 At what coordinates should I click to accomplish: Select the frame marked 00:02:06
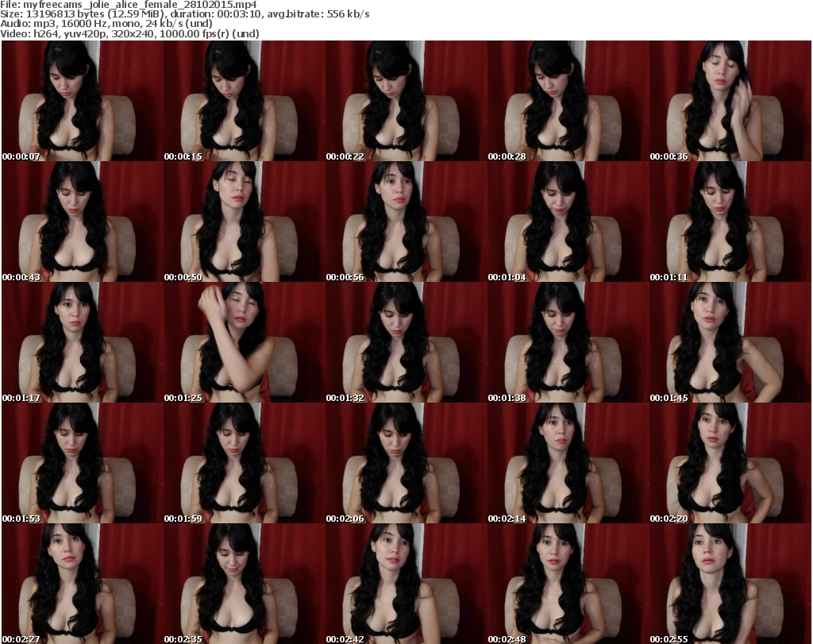click(406, 463)
